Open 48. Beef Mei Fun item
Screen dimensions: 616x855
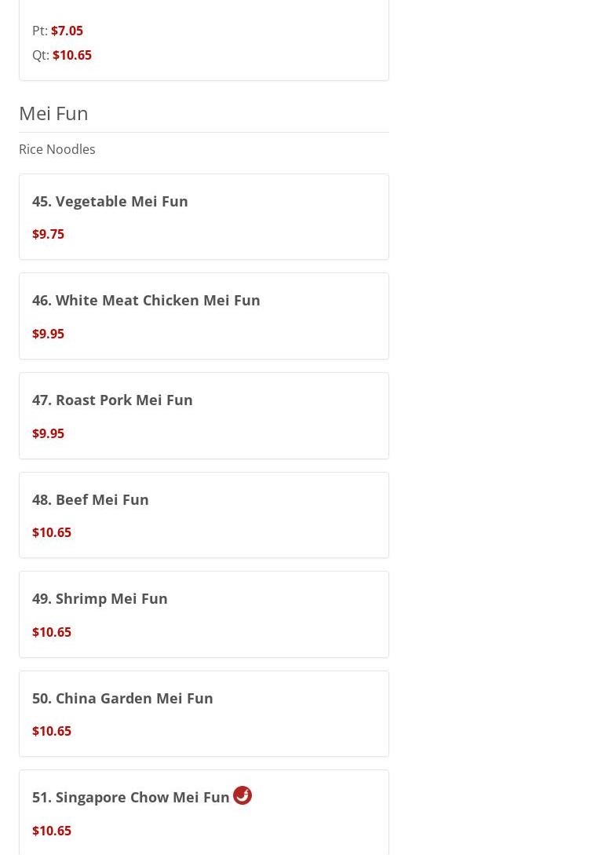tap(90, 499)
